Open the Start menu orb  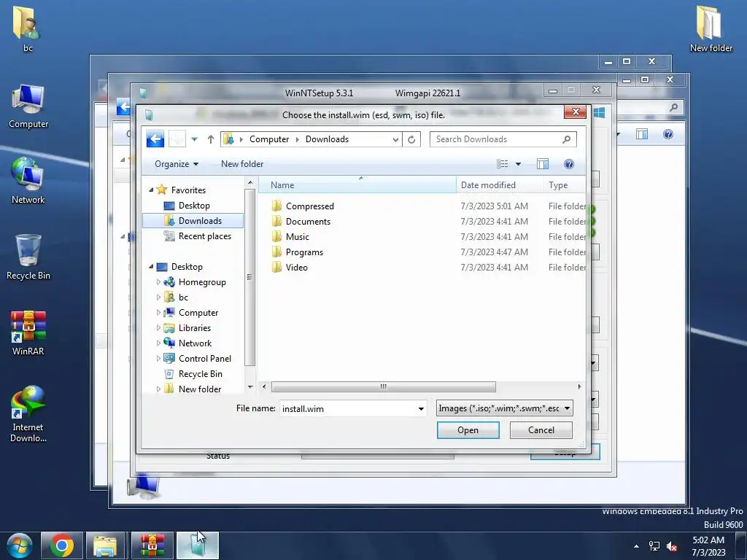tap(20, 545)
